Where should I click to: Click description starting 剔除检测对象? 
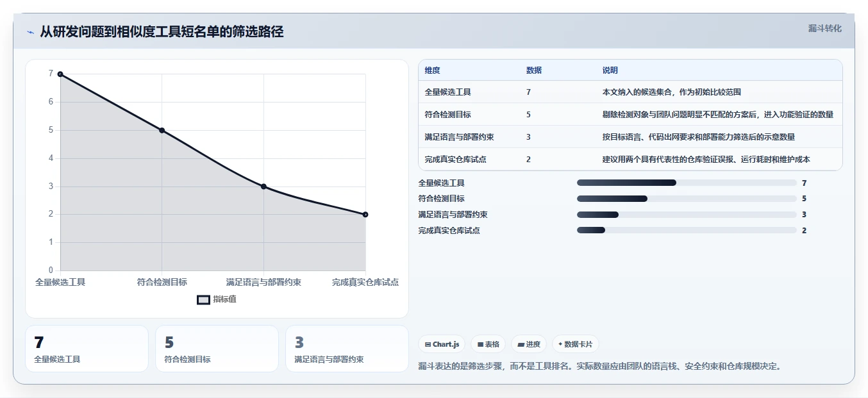pyautogui.click(x=718, y=115)
